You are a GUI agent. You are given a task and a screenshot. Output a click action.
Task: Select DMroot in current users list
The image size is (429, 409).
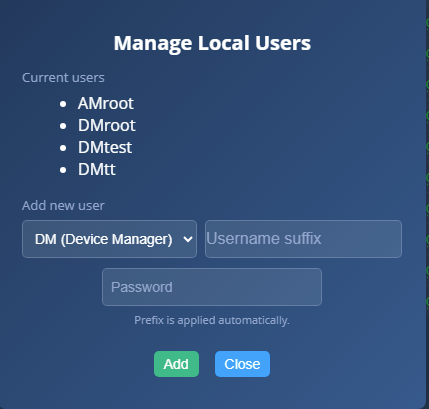pyautogui.click(x=107, y=125)
